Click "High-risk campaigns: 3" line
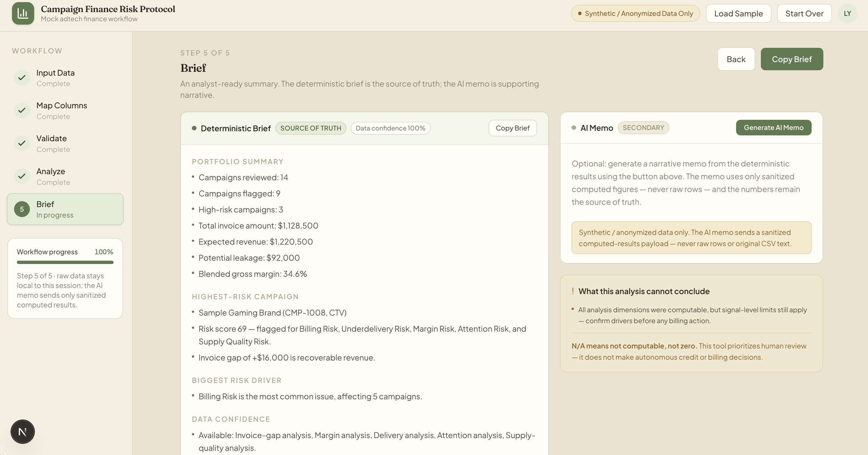This screenshot has width=868, height=455. [241, 209]
